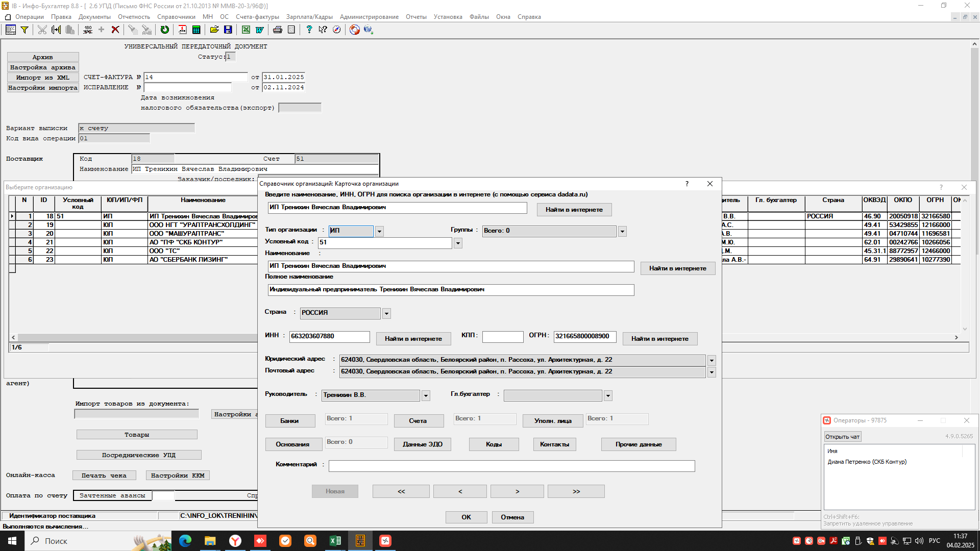The image size is (980, 551).
Task: Click the ИНН input field
Action: 330,337
